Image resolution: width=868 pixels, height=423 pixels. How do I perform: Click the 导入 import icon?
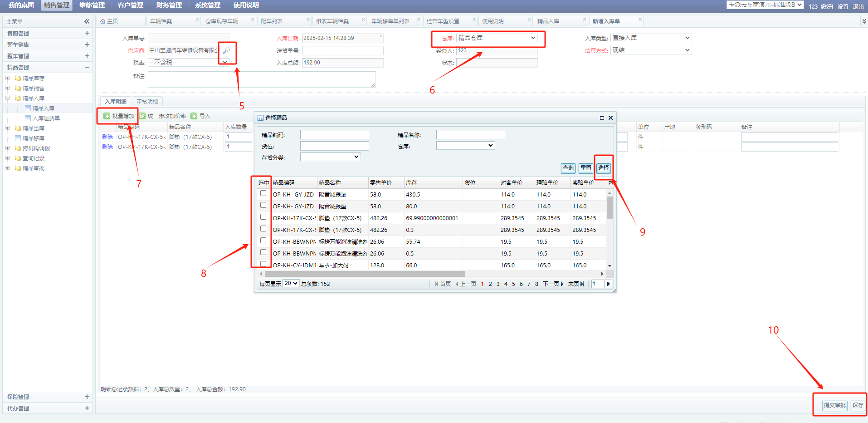click(194, 116)
